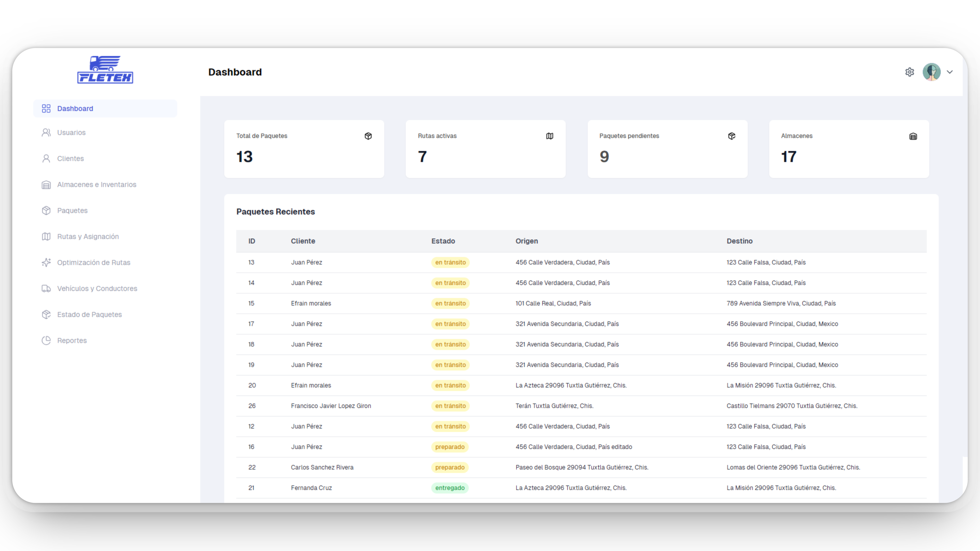Image resolution: width=980 pixels, height=551 pixels.
Task: Click origin Paseo del Bosque 29094
Action: coord(582,468)
